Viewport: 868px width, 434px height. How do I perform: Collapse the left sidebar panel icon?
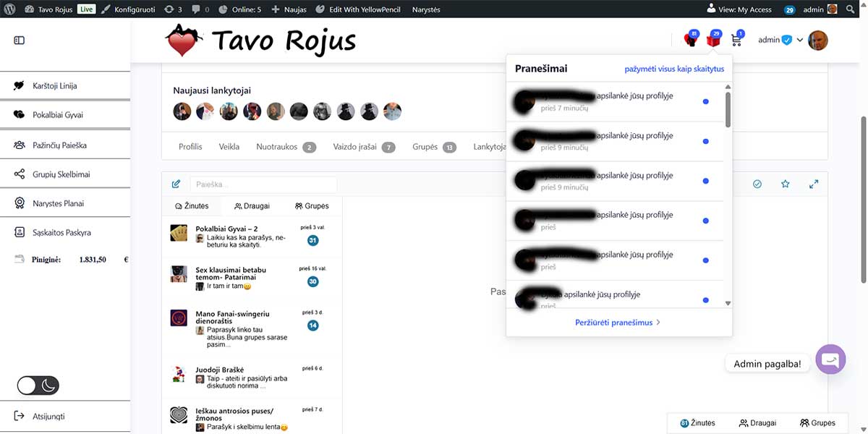(x=20, y=41)
